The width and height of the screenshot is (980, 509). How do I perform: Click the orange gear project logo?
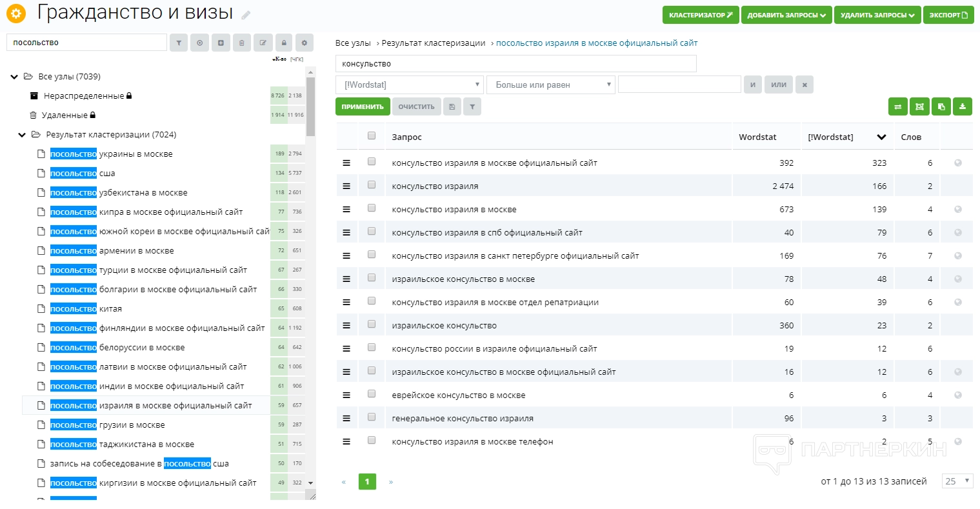click(x=16, y=13)
